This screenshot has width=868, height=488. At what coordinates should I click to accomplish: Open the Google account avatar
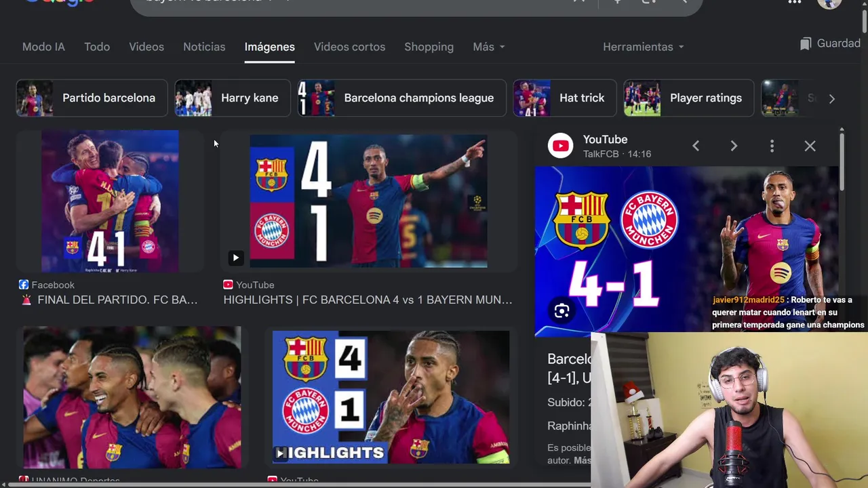point(829,3)
